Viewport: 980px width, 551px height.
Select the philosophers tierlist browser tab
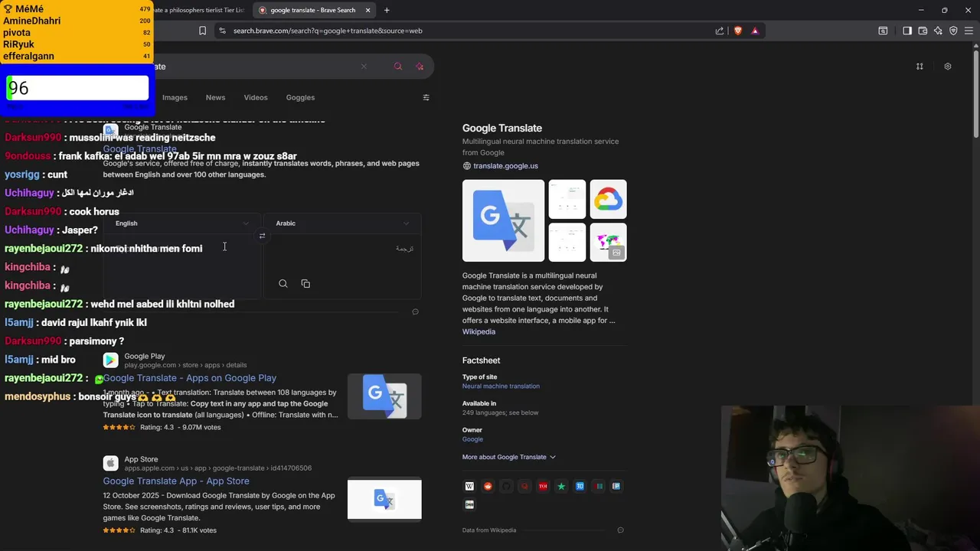[x=199, y=10]
